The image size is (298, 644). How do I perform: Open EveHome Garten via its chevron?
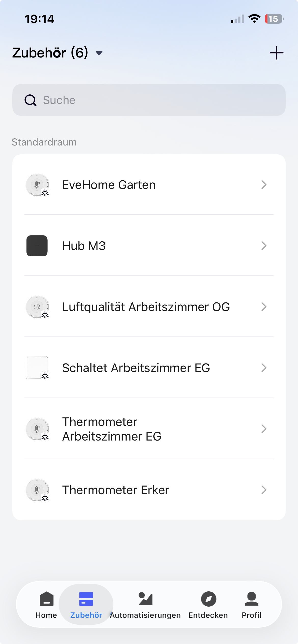264,185
